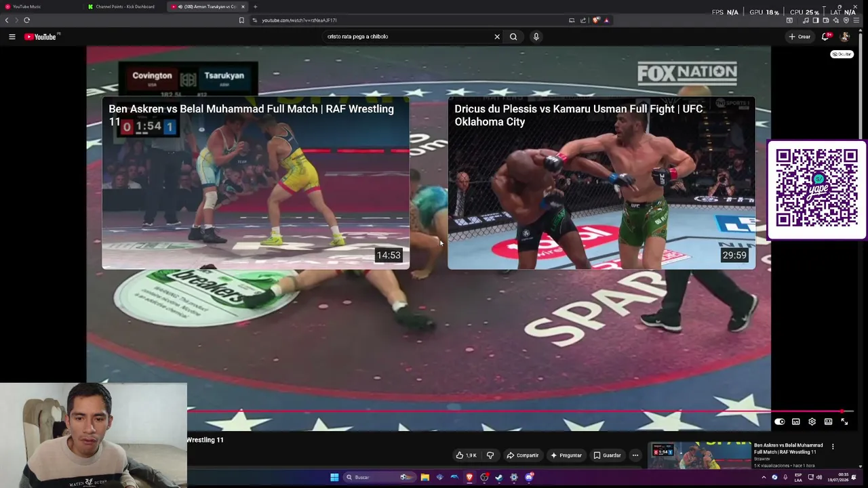
Task: Switch the player to theater mode
Action: [829, 422]
